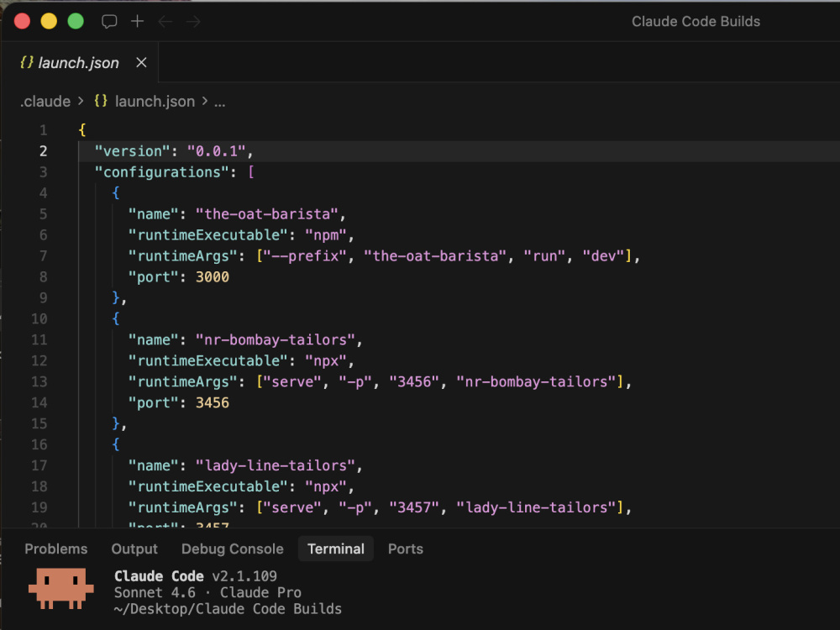Click the curly braces icon in breadcrumb
840x630 pixels.
101,101
